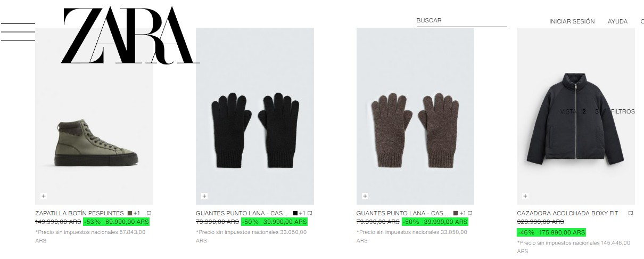Open the FILTROS filter panel
The image size is (644, 259).
623,111
